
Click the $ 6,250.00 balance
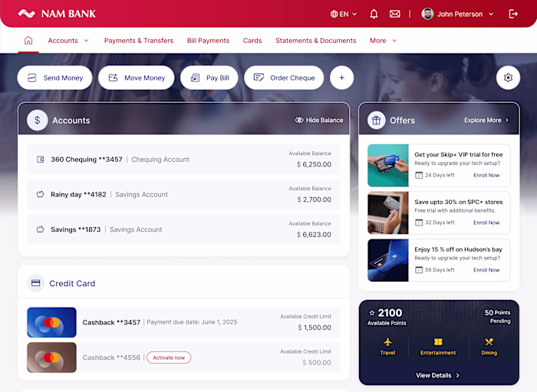coord(314,164)
